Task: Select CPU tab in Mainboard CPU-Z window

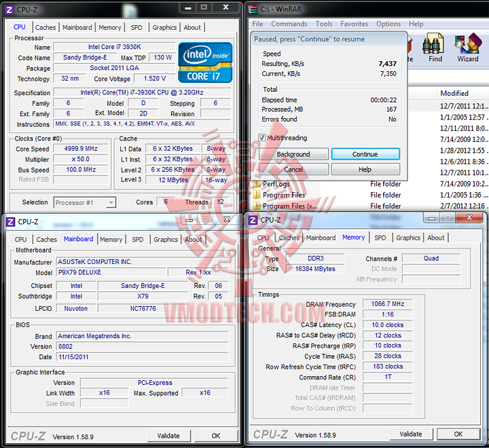Action: click(20, 240)
